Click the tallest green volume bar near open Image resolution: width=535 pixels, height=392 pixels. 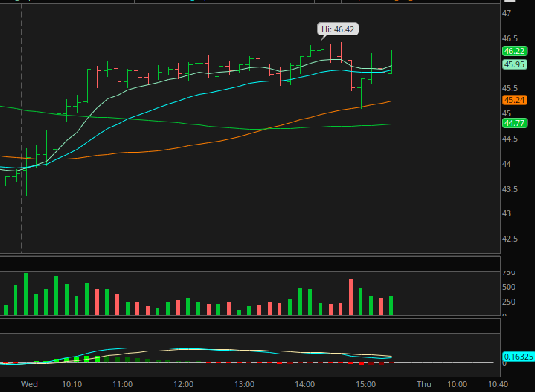[26, 294]
